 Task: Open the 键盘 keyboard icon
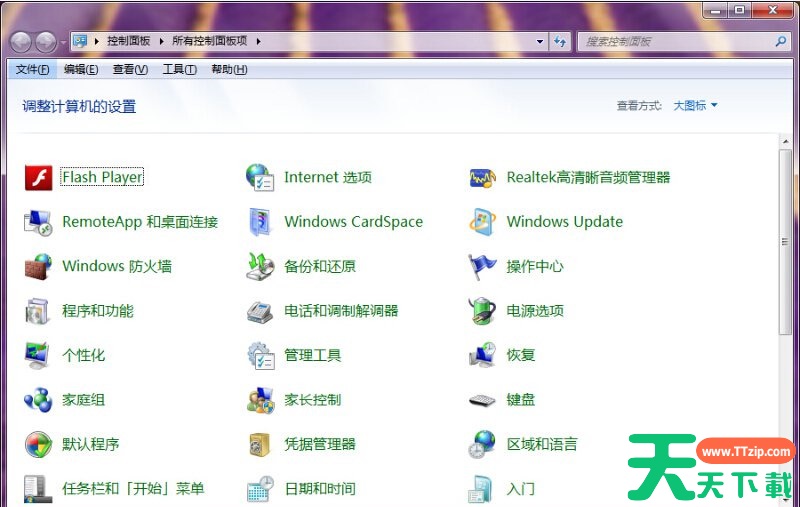point(482,400)
